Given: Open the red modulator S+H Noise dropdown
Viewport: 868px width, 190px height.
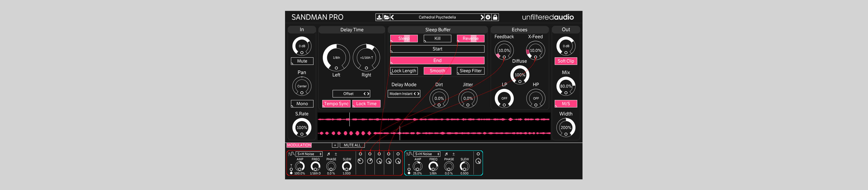Looking at the screenshot, I should [309, 154].
